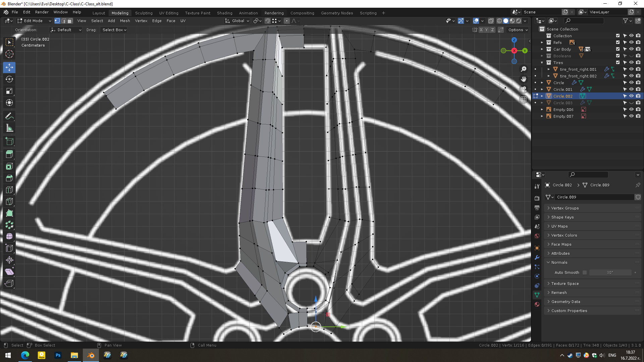This screenshot has height=362, width=644.
Task: Switch to face select mode
Action: pyautogui.click(x=70, y=21)
